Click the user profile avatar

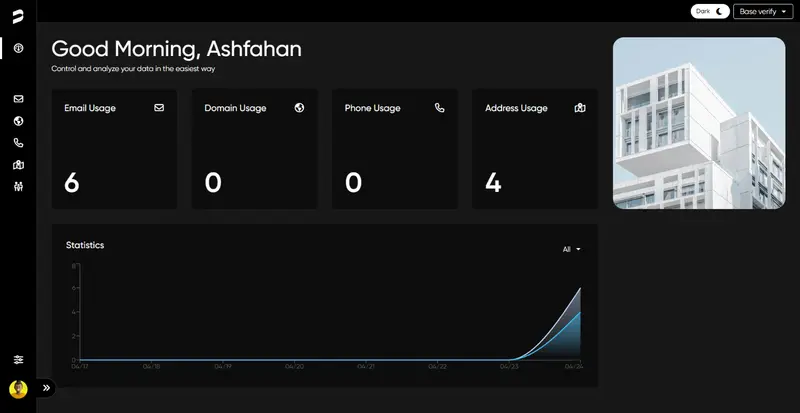tap(18, 389)
